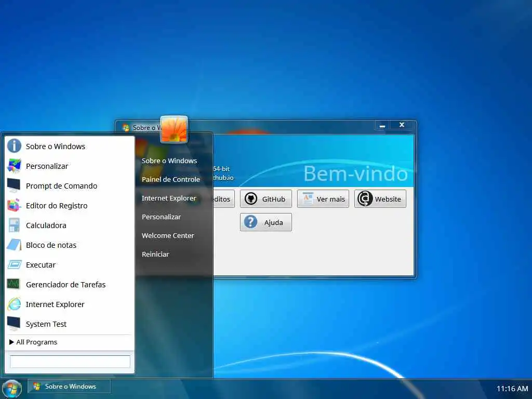Expand All Programs arrow
Image resolution: width=532 pixels, height=399 pixels.
point(11,342)
